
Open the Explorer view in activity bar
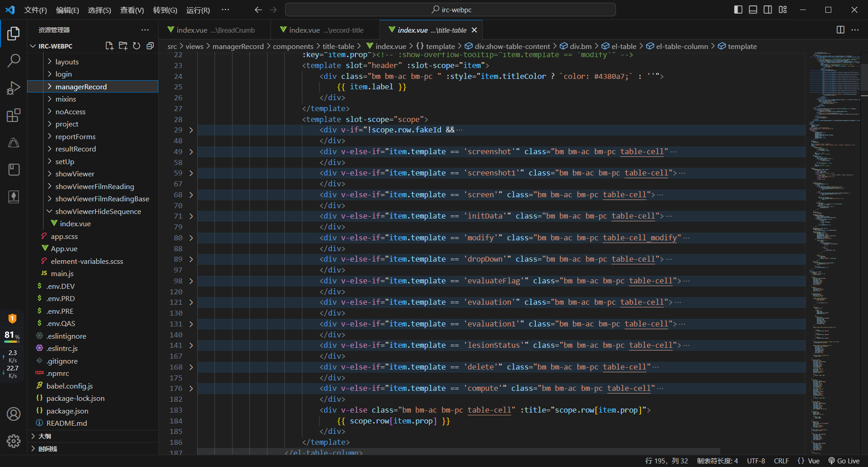click(14, 34)
